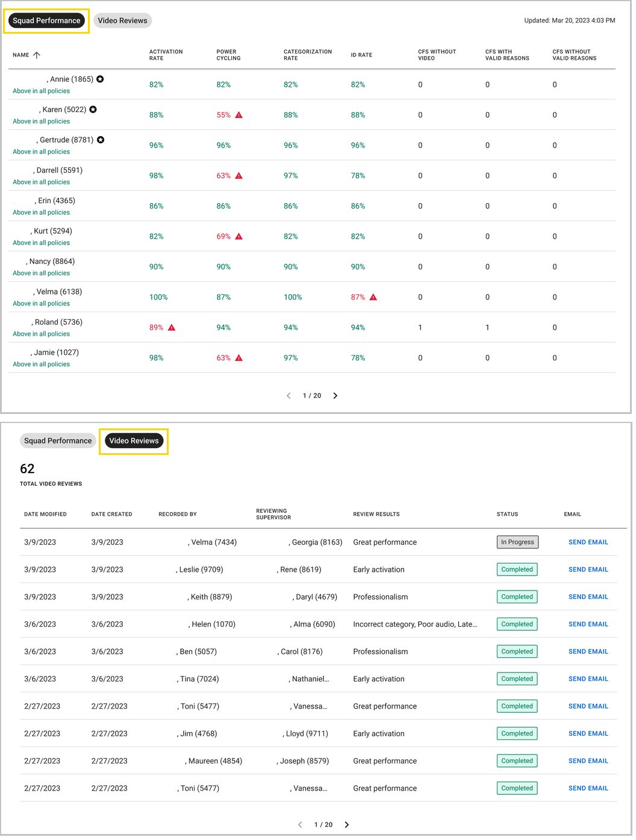Click the star badge next to Karen (5022)

(94, 108)
